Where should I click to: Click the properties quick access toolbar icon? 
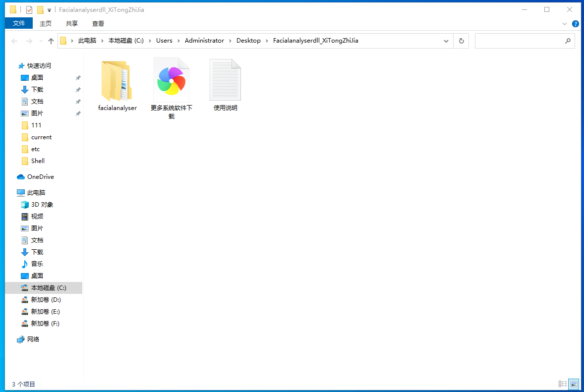pos(29,10)
